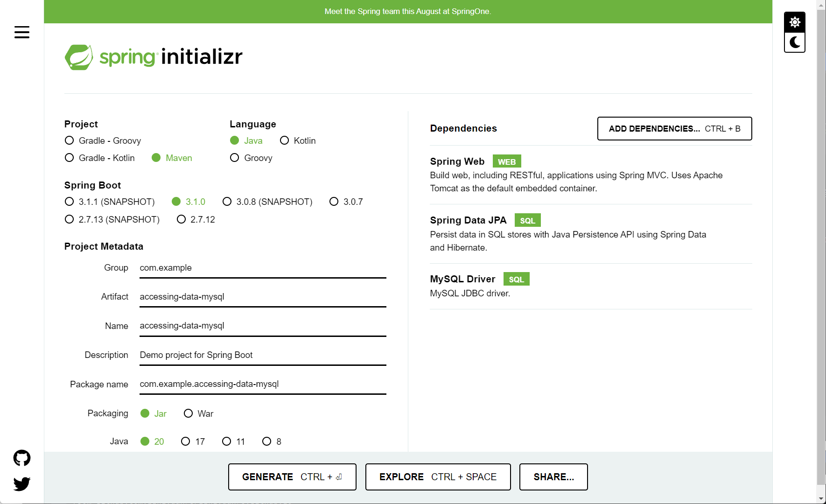This screenshot has height=504, width=826.
Task: Open the Twitter bird icon link
Action: click(x=22, y=484)
